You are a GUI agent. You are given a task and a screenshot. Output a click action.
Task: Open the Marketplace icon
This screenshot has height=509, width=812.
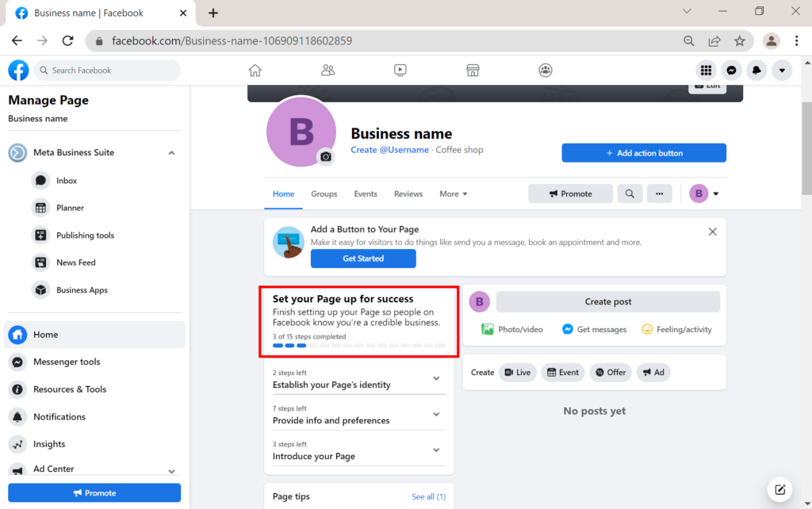pos(473,71)
